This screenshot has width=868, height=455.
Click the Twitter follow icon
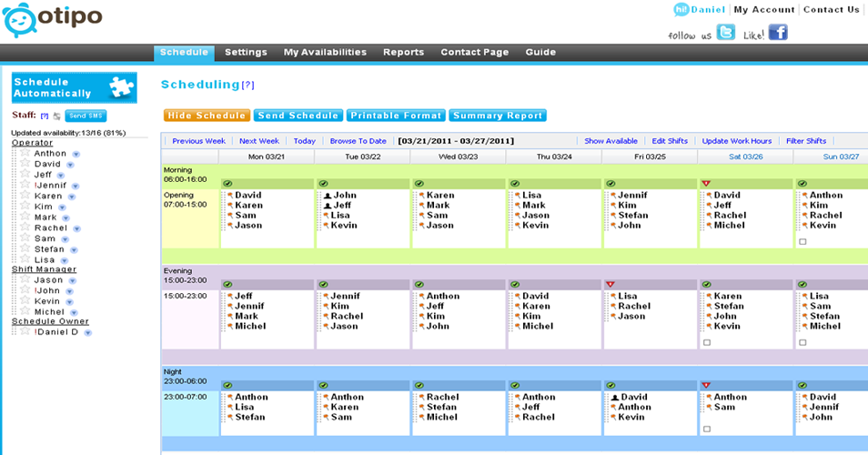[725, 33]
